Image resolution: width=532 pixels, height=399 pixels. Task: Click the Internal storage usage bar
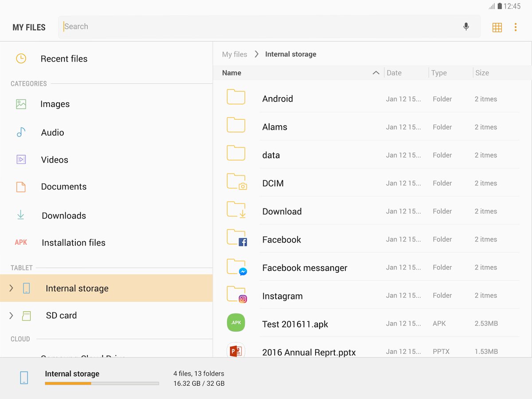point(102,383)
